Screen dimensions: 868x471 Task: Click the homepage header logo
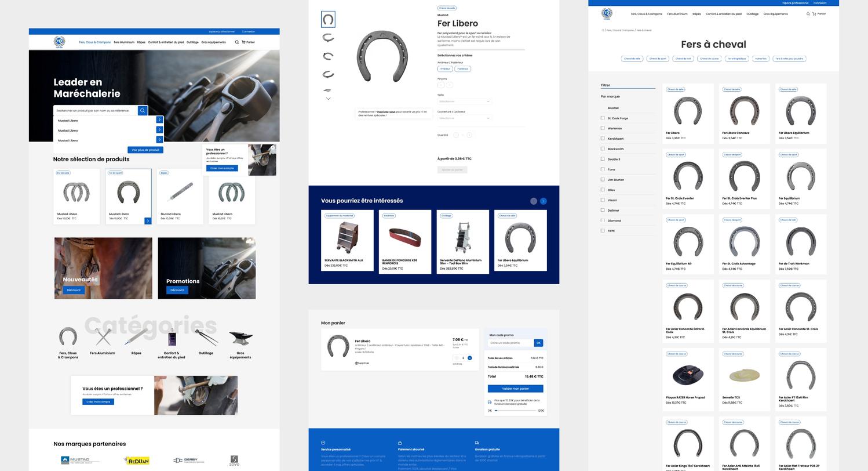59,42
